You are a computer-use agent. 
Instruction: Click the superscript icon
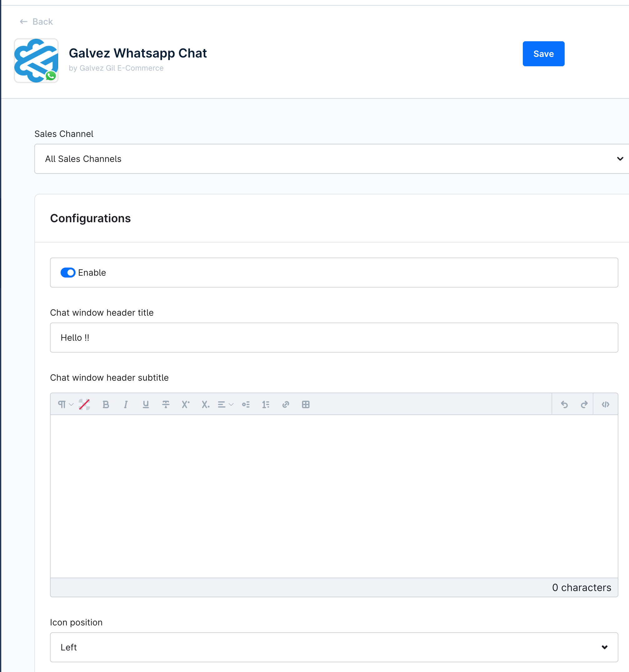click(186, 404)
